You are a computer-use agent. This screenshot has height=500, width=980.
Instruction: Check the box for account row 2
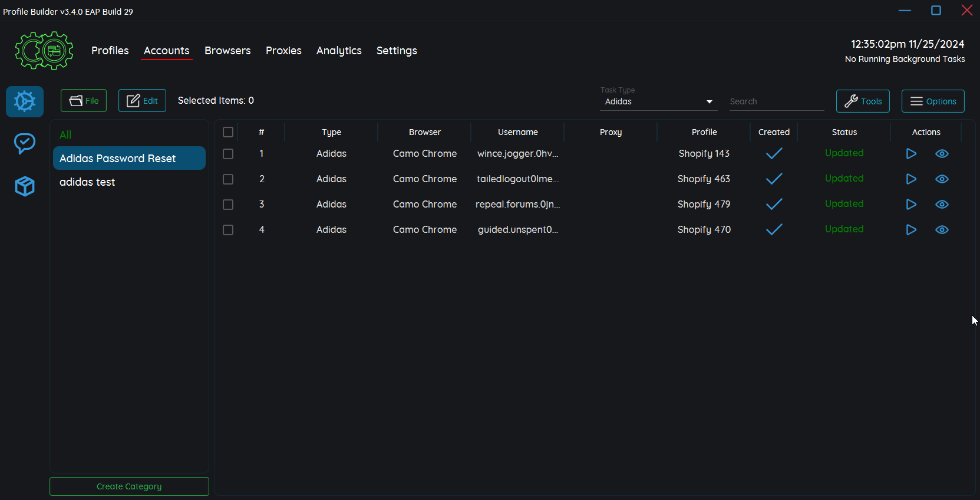(x=228, y=179)
